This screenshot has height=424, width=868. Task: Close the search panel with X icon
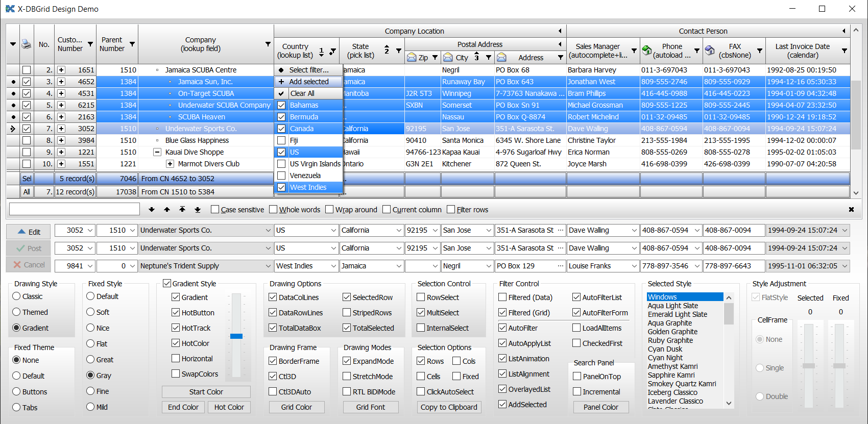pos(851,210)
